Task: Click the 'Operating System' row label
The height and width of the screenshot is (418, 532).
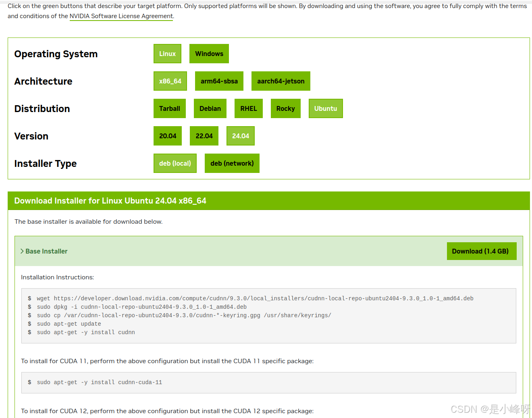Action: pyautogui.click(x=56, y=54)
